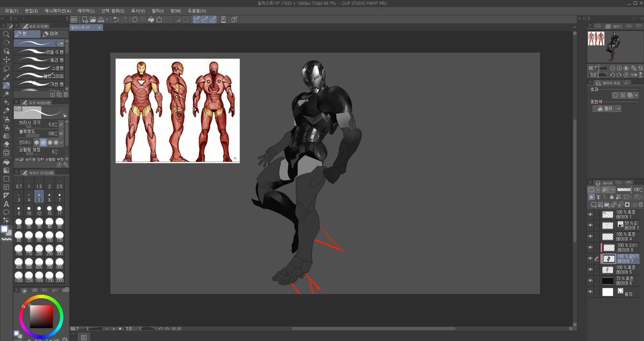The width and height of the screenshot is (644, 341).
Task: Hide the 용지 paper layer eye
Action: pos(590,292)
